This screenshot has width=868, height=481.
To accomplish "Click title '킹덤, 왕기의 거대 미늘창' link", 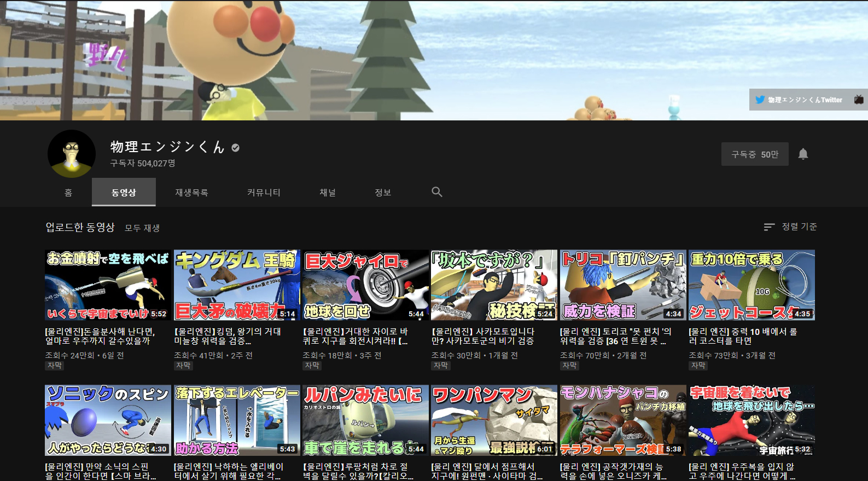I will coord(228,336).
